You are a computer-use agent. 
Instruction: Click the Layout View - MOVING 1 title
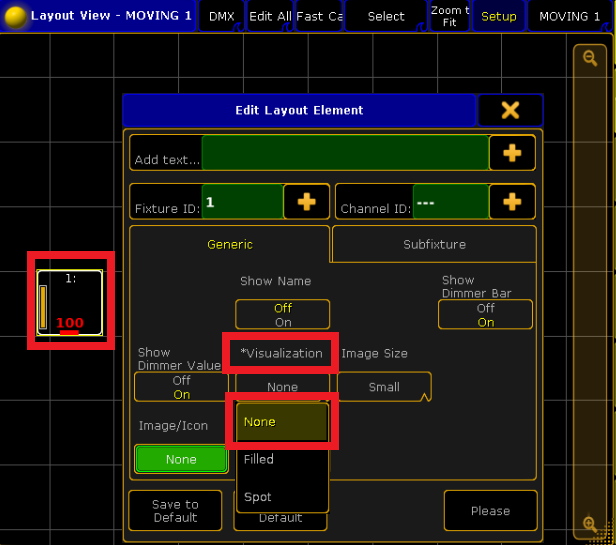pos(111,16)
